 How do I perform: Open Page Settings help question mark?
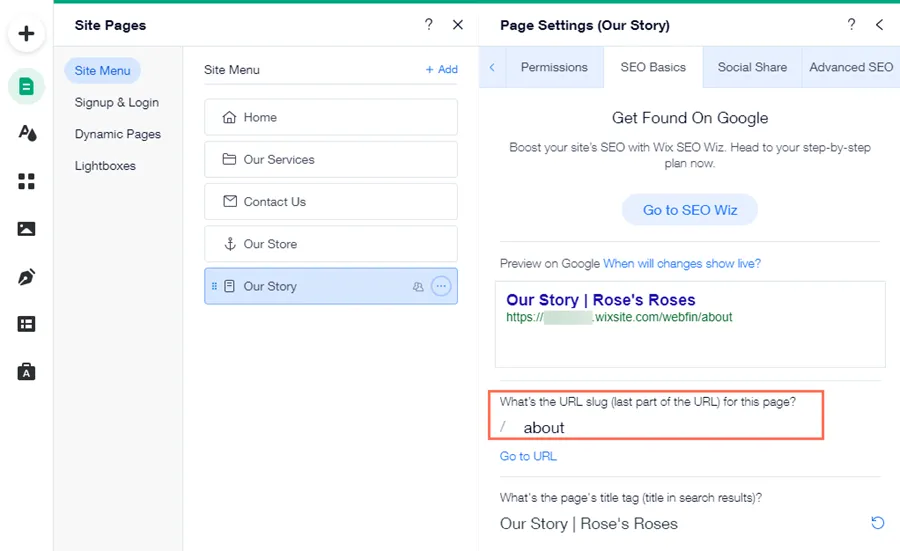pos(851,24)
